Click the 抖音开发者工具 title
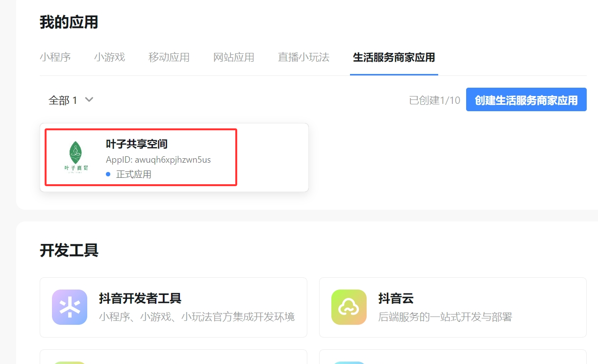The width and height of the screenshot is (598, 364). point(140,298)
